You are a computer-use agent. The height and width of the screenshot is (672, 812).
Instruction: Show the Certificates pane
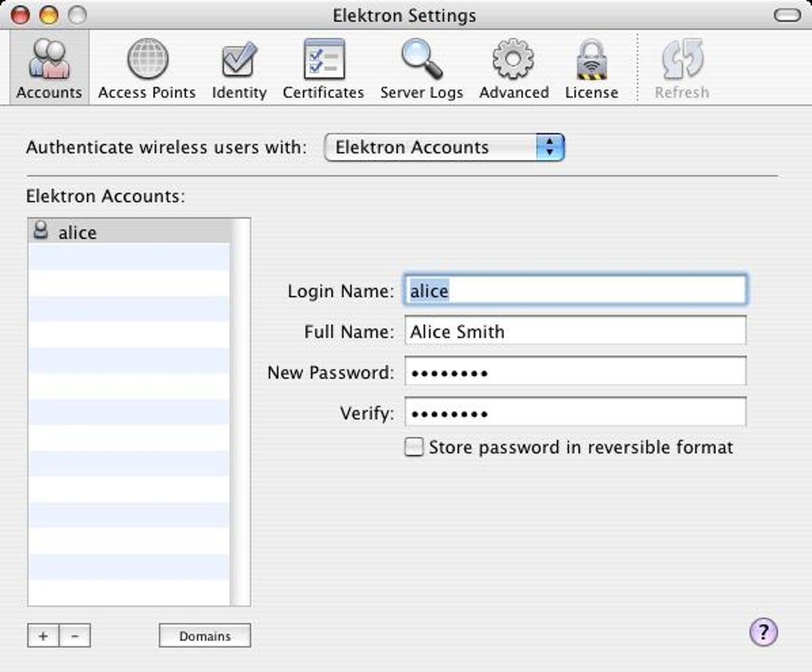323,68
